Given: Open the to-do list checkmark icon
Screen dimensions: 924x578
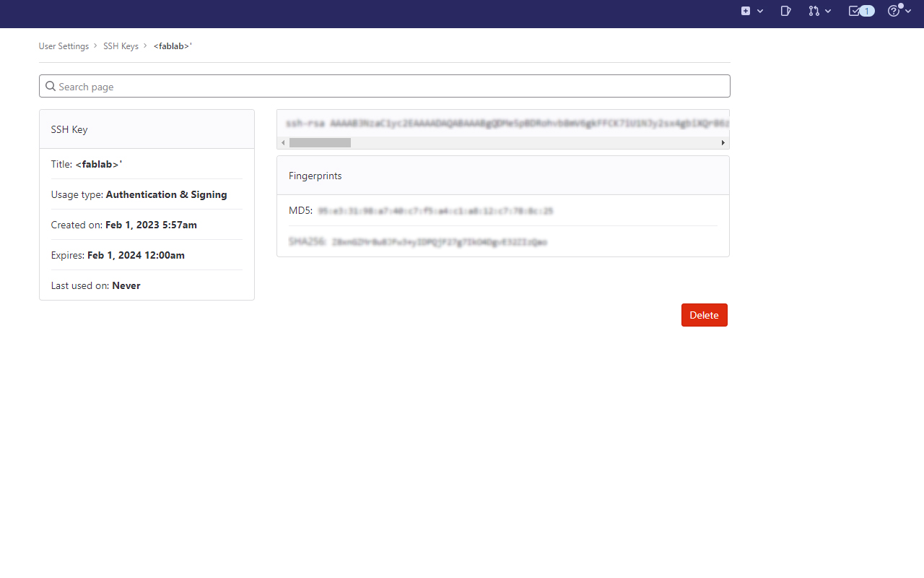Looking at the screenshot, I should click(x=854, y=11).
